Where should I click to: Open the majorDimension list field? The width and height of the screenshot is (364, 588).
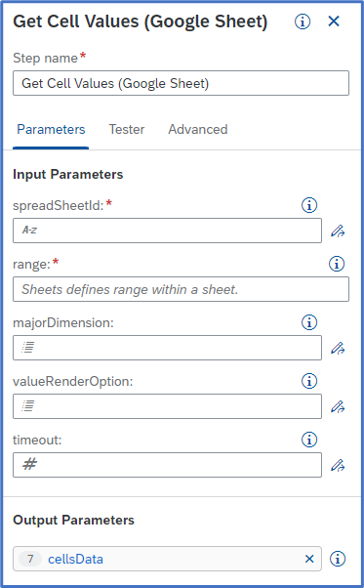[168, 348]
